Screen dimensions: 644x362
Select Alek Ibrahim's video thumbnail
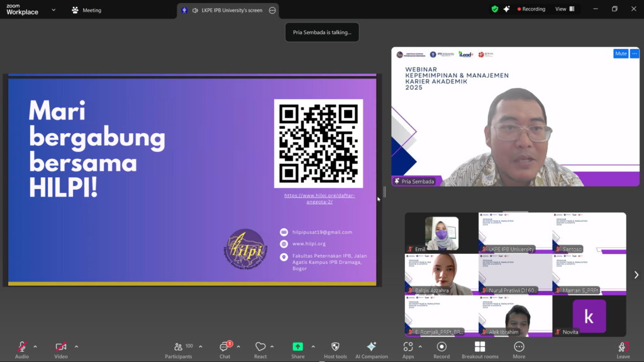(x=515, y=315)
